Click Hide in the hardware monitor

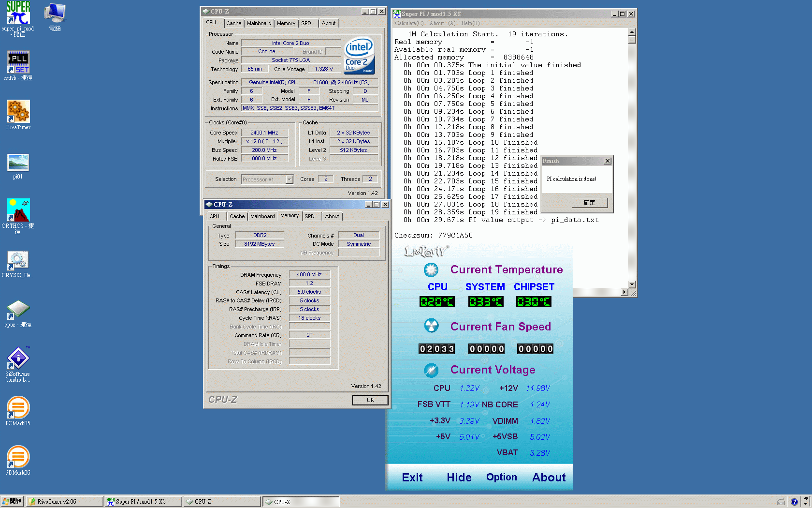[459, 478]
